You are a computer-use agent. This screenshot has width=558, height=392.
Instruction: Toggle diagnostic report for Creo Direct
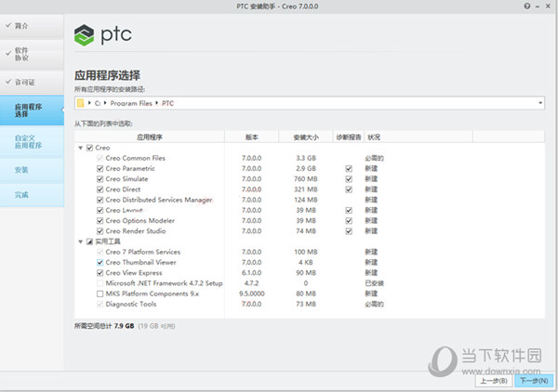(x=349, y=189)
